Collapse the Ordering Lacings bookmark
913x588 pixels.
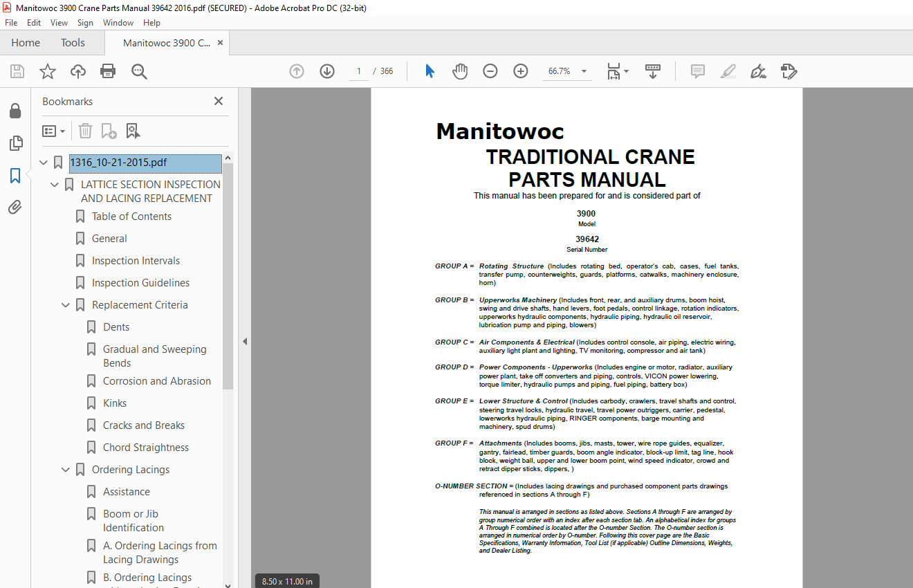pos(66,470)
